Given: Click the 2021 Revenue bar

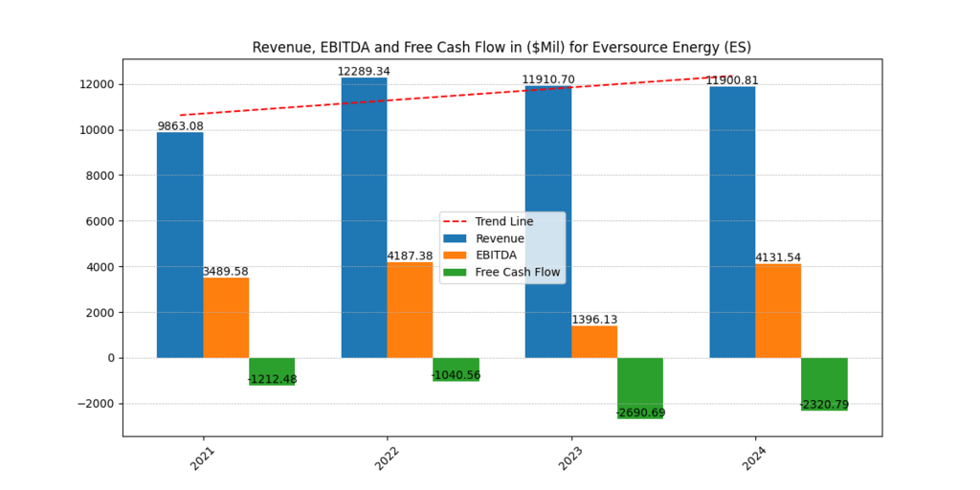Looking at the screenshot, I should 180,245.
